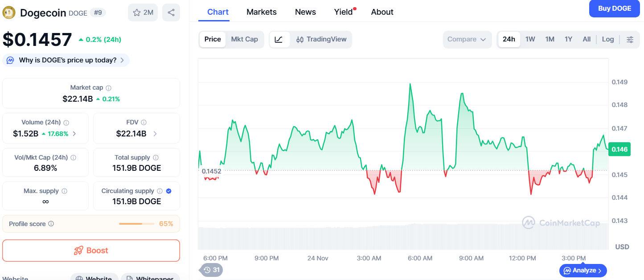Click the Buy DOGE button
The width and height of the screenshot is (644, 280).
(x=614, y=8)
